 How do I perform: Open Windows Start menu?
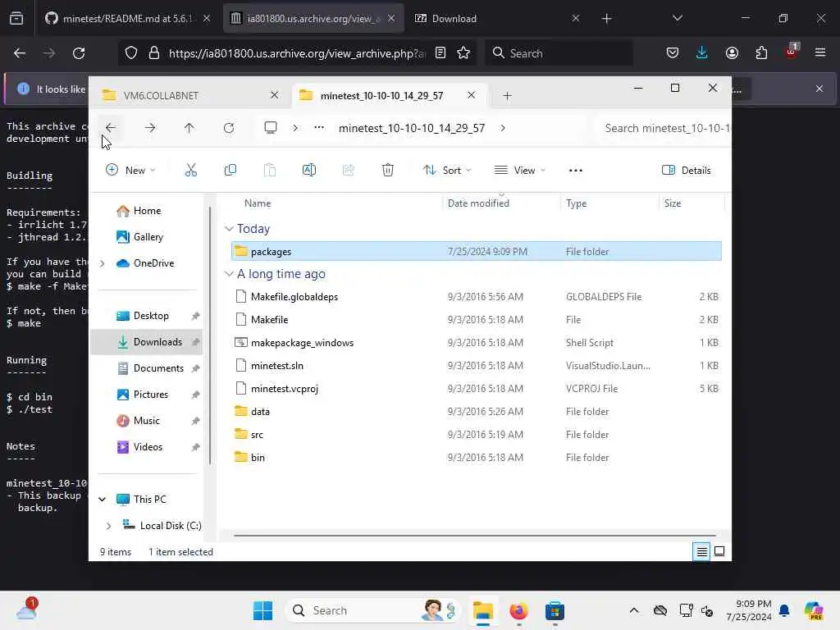(262, 610)
